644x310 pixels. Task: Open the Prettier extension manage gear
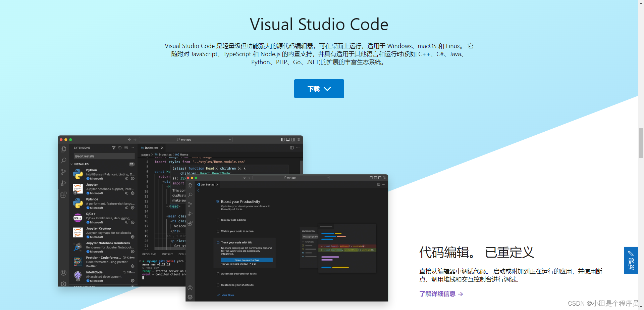132,266
